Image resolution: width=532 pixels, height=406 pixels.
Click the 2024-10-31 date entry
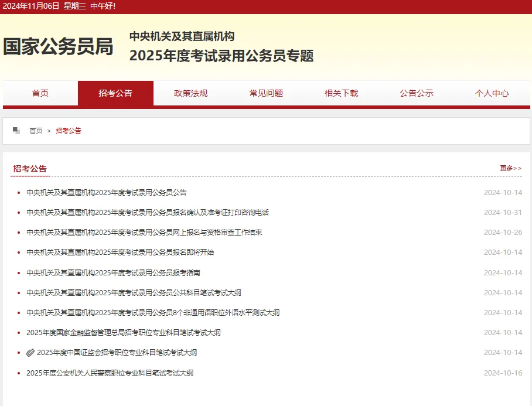tap(503, 213)
